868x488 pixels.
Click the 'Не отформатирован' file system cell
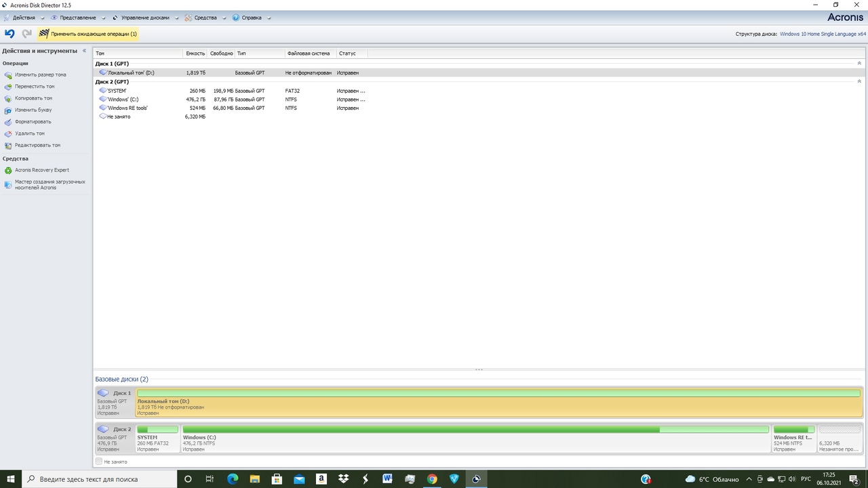(x=309, y=73)
